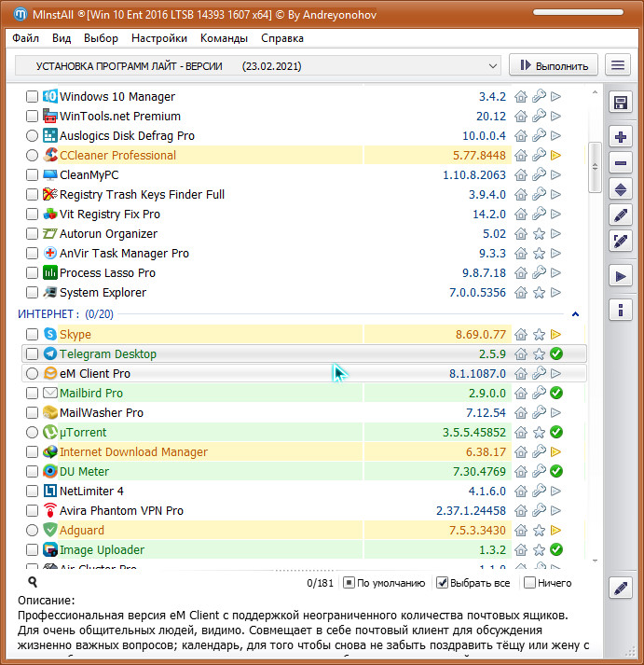This screenshot has width=644, height=665.
Task: Select the Auslogics Disk Defrag Pro radio button
Action: [x=32, y=136]
